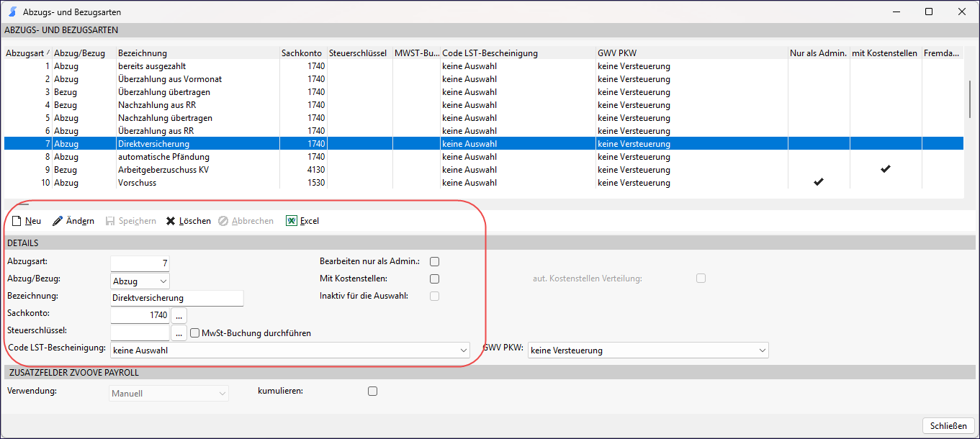
Task: Select the 'Direktversicherung' row in the table
Action: [484, 144]
